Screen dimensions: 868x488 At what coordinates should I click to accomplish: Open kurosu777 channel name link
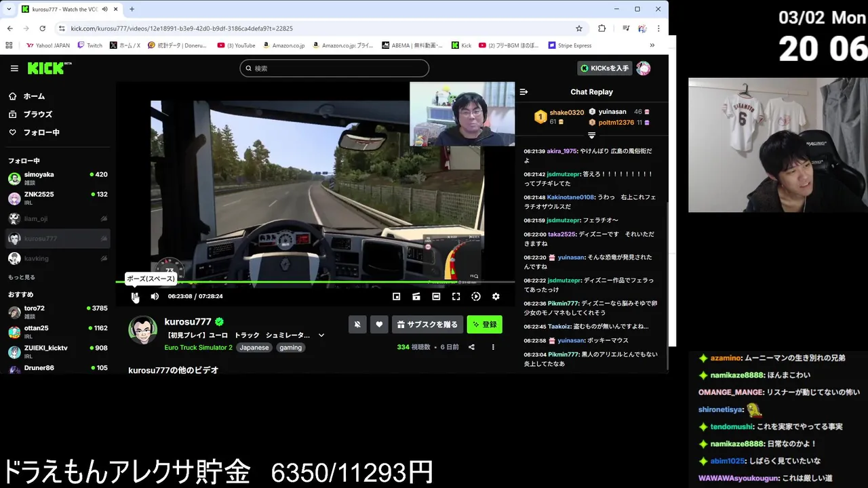click(188, 322)
